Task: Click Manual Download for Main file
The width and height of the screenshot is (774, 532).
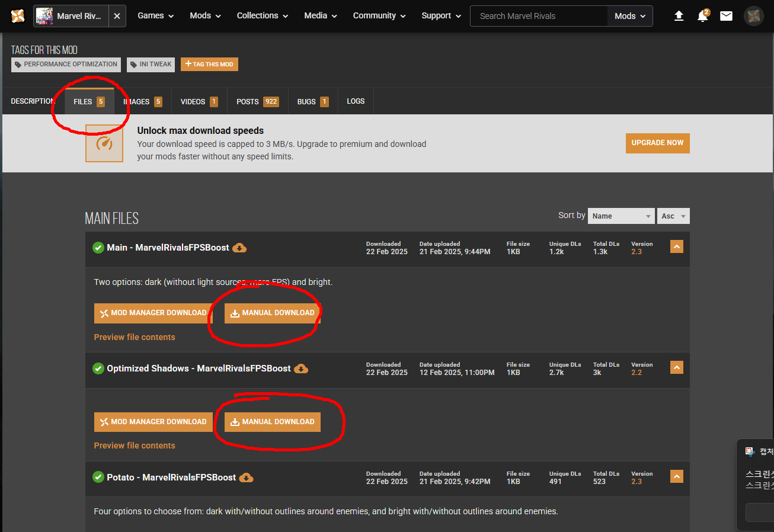Action: click(273, 313)
